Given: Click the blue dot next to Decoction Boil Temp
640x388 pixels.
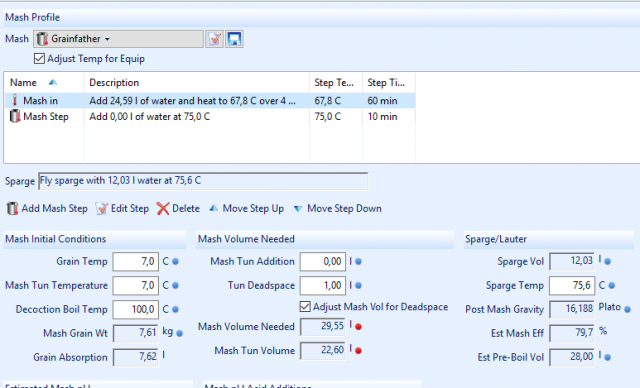Looking at the screenshot, I should coord(176,310).
